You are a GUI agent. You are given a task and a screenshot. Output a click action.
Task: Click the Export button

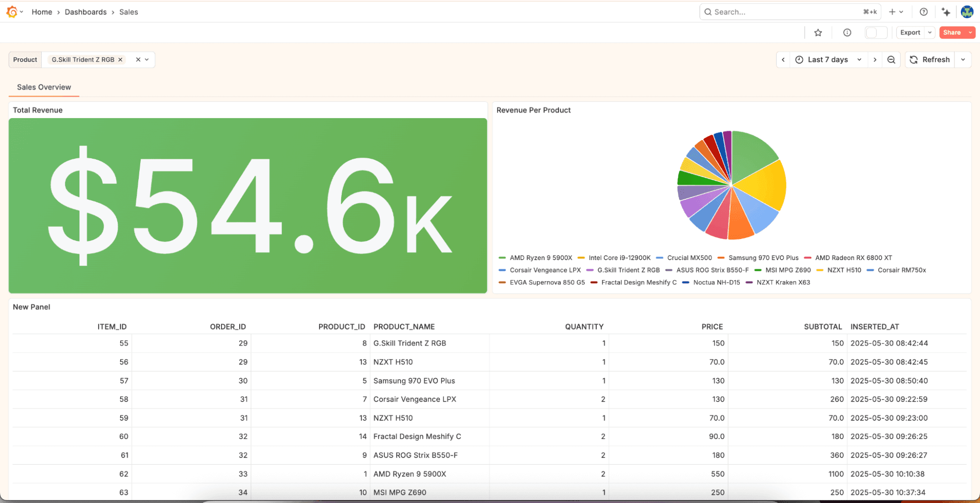(x=909, y=32)
